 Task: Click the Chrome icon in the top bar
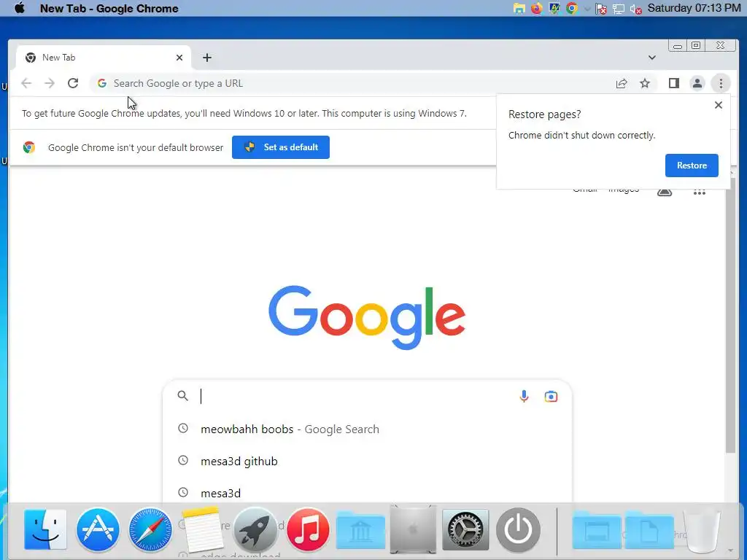(572, 8)
